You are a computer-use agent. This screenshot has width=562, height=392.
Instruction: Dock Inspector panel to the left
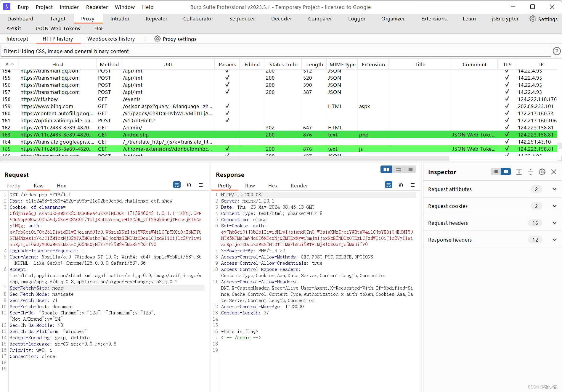coord(496,172)
